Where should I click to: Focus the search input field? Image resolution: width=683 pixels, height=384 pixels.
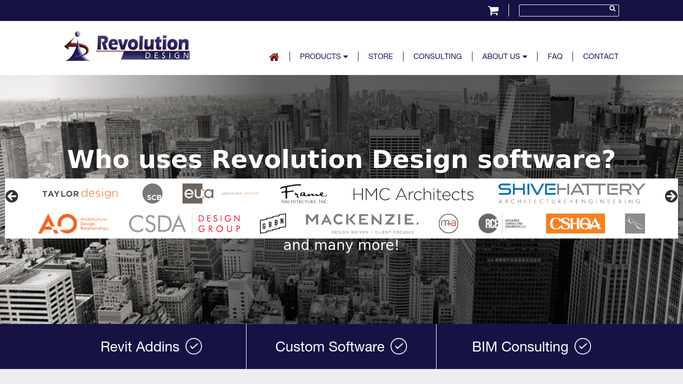point(564,10)
